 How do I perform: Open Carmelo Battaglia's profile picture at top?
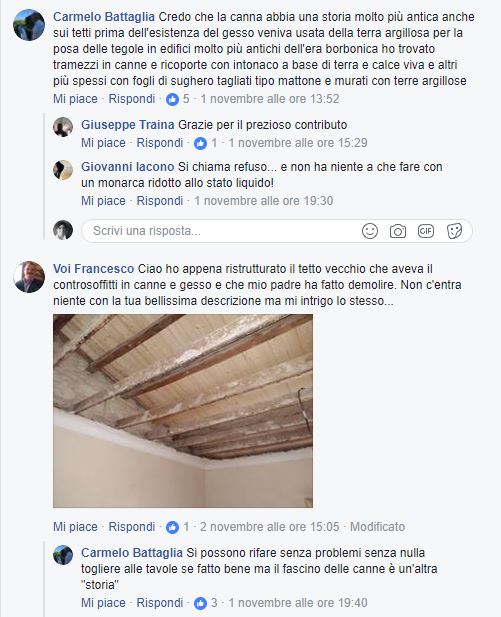click(x=29, y=25)
